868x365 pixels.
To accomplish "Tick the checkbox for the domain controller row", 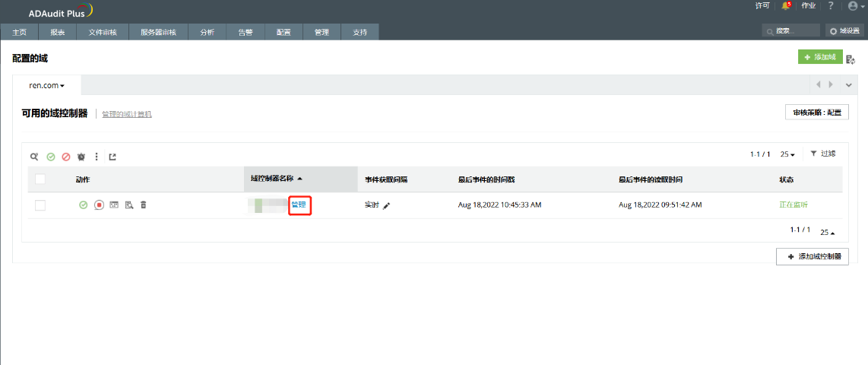I will [x=40, y=205].
